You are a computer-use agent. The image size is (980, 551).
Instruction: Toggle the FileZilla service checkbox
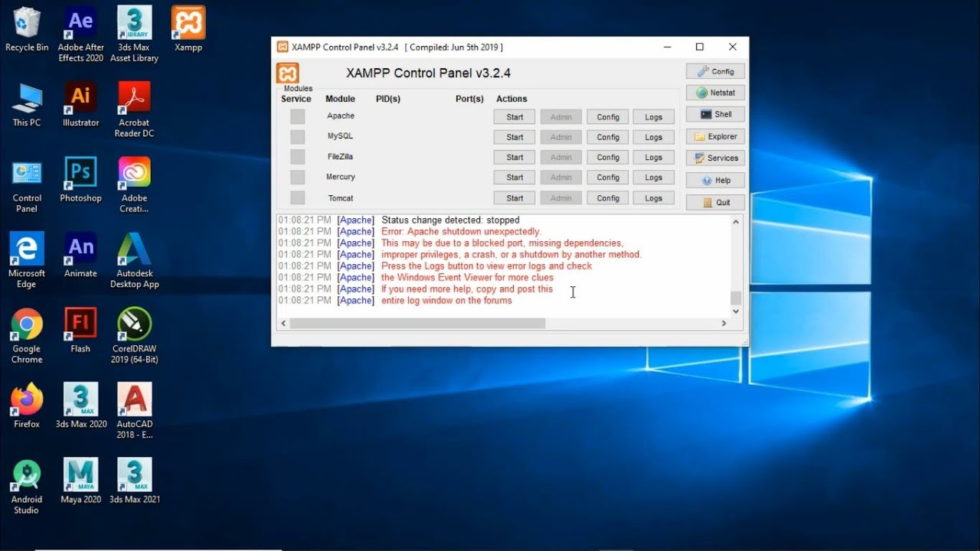(297, 157)
